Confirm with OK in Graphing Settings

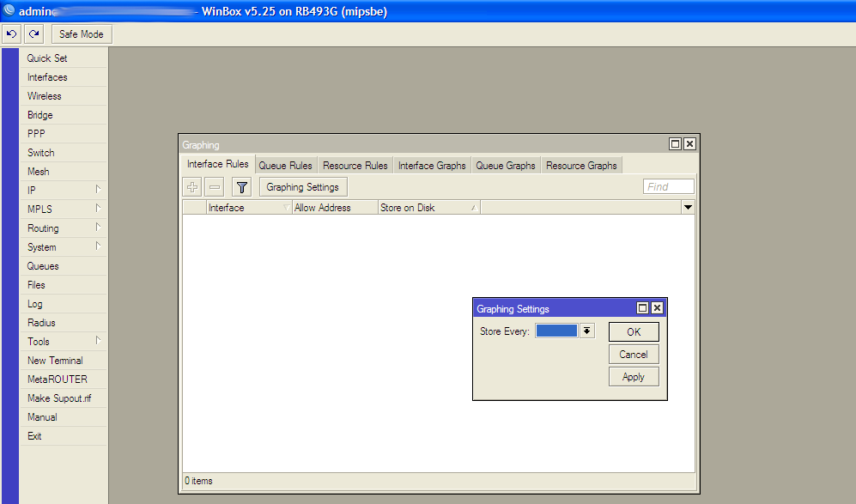pos(634,332)
